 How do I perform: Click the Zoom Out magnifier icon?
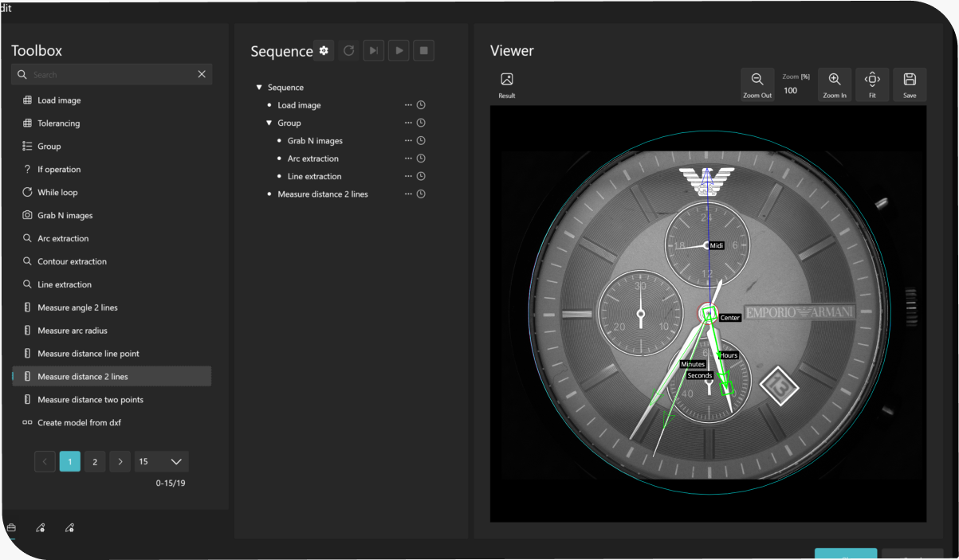[x=757, y=80]
